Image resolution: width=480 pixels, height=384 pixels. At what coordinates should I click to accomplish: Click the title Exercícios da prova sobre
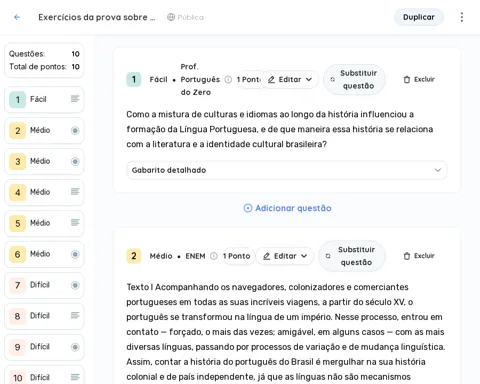point(97,17)
